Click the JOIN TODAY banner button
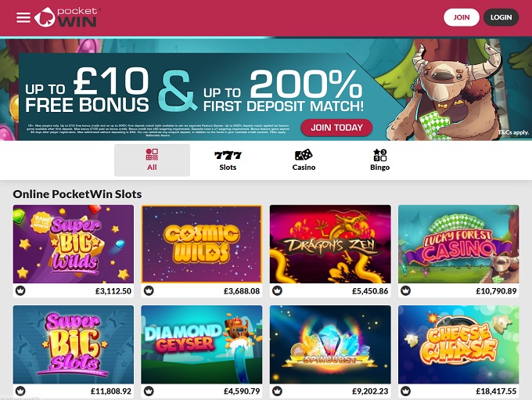Screen dimensions: 532x400 point(336,128)
